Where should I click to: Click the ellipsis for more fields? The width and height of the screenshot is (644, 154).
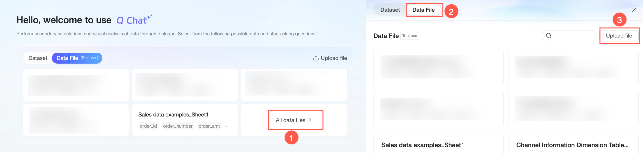(226, 126)
